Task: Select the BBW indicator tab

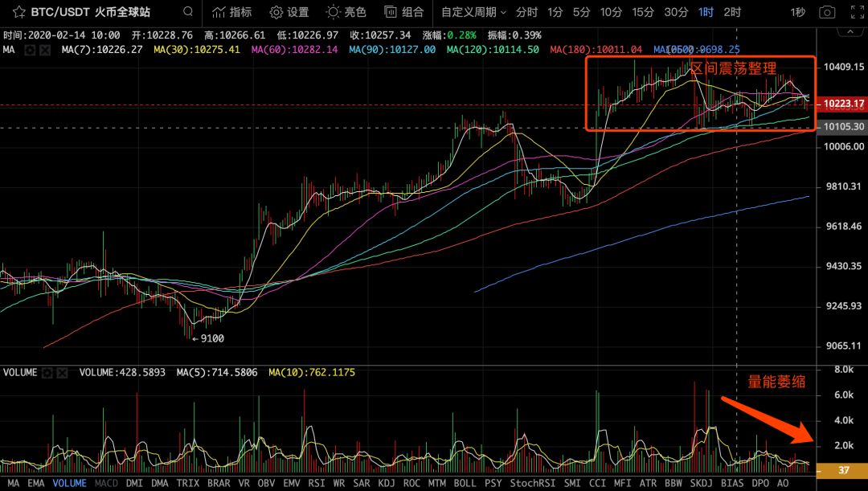Action: point(674,483)
